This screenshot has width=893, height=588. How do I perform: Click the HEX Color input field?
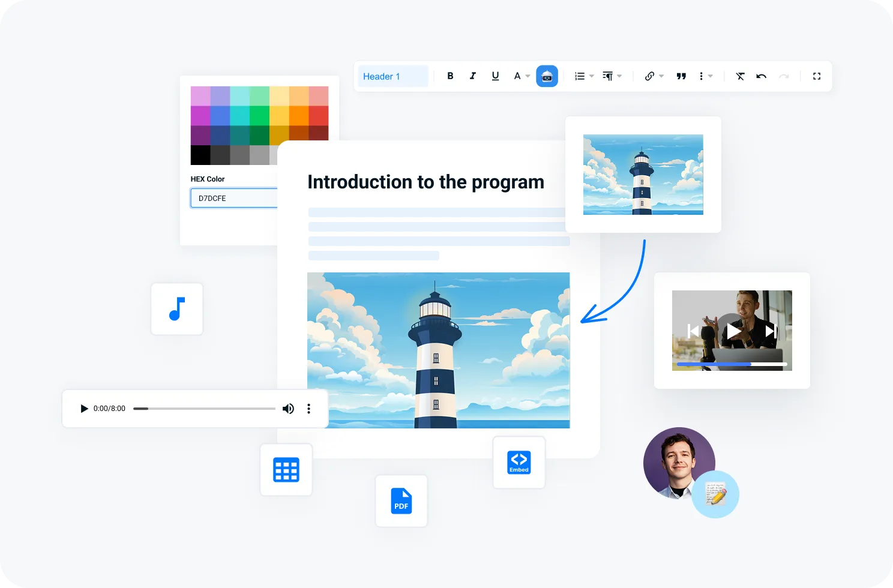234,198
